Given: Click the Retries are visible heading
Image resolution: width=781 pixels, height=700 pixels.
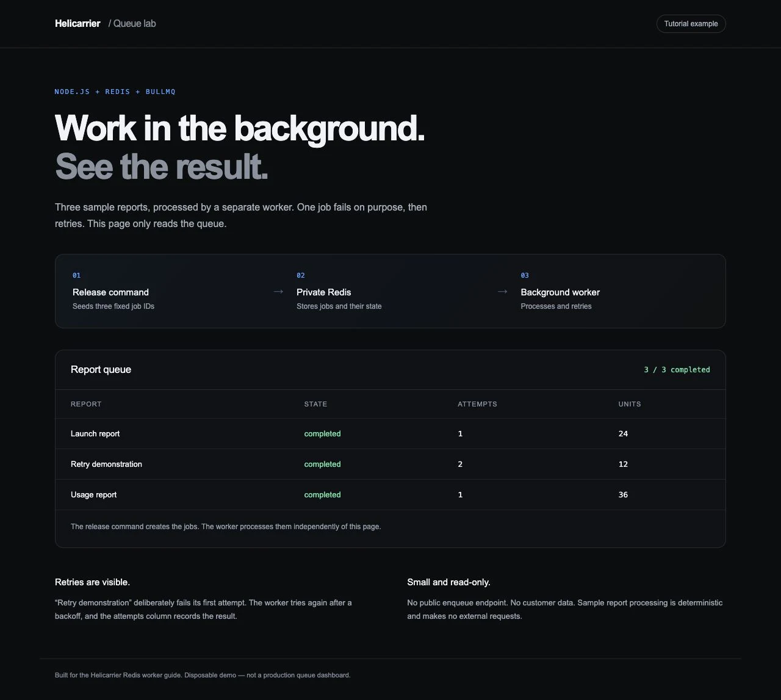Looking at the screenshot, I should tap(92, 582).
